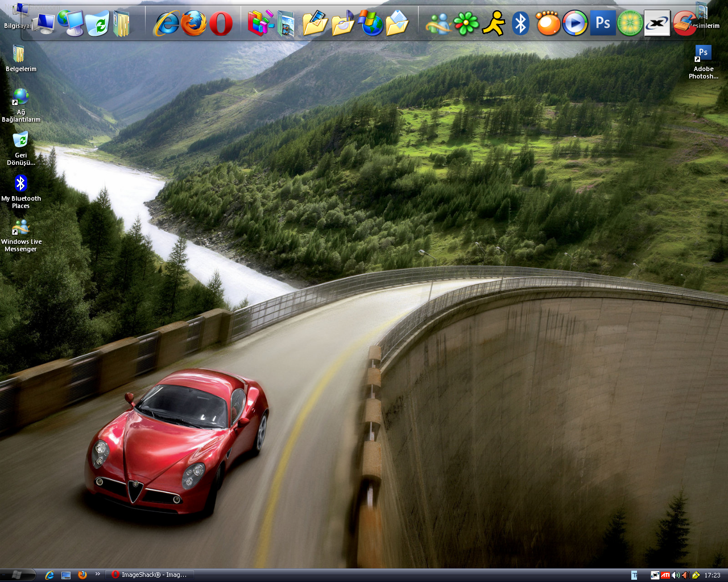Open My Bluetooth Places desktop icon
Screen dimensions: 728x582
click(21, 192)
